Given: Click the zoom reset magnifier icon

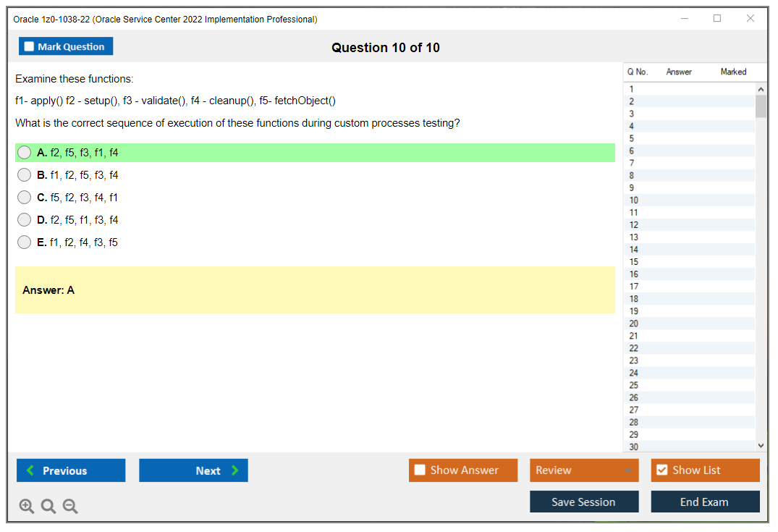Looking at the screenshot, I should coord(48,507).
